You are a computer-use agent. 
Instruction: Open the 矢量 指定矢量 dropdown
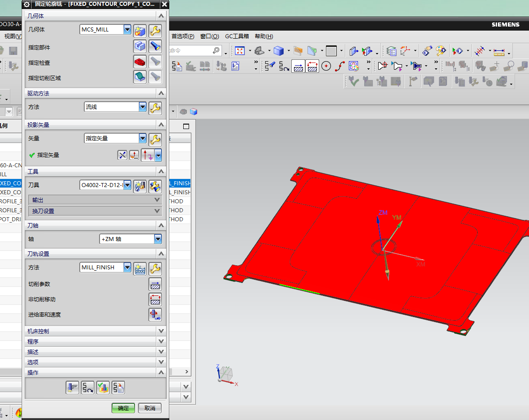click(x=143, y=138)
